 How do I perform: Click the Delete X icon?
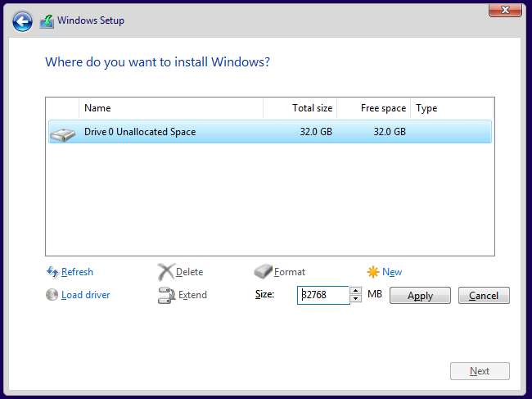(166, 272)
